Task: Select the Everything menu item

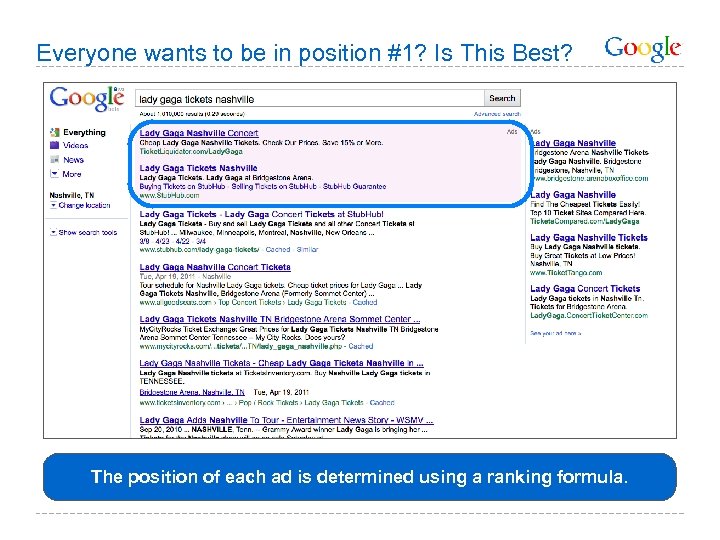Action: [x=84, y=132]
